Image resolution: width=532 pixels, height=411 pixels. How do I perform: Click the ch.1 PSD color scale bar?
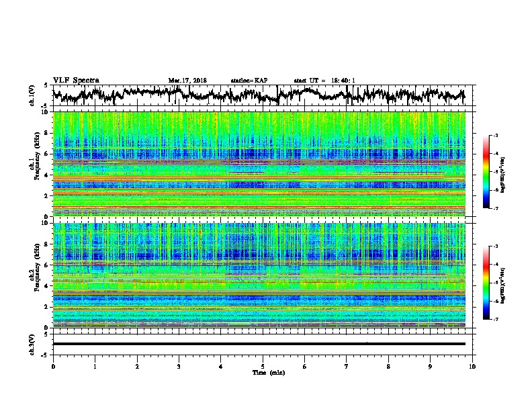click(486, 172)
